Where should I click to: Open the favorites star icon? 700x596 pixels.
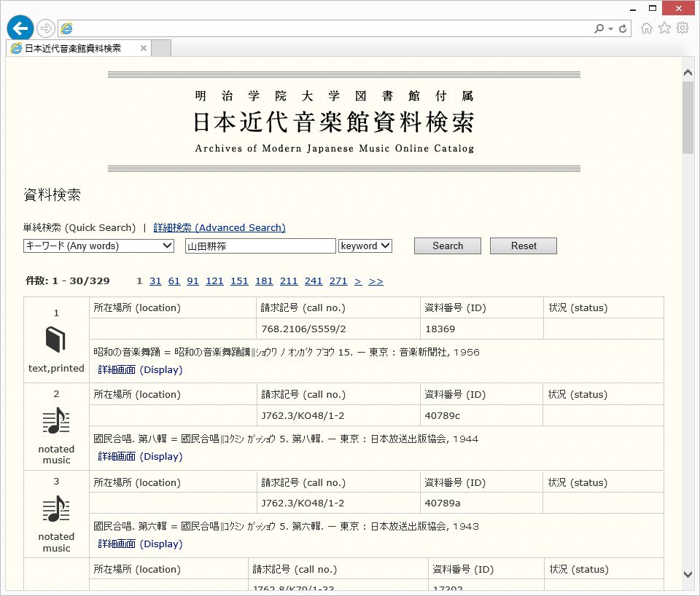click(x=664, y=28)
